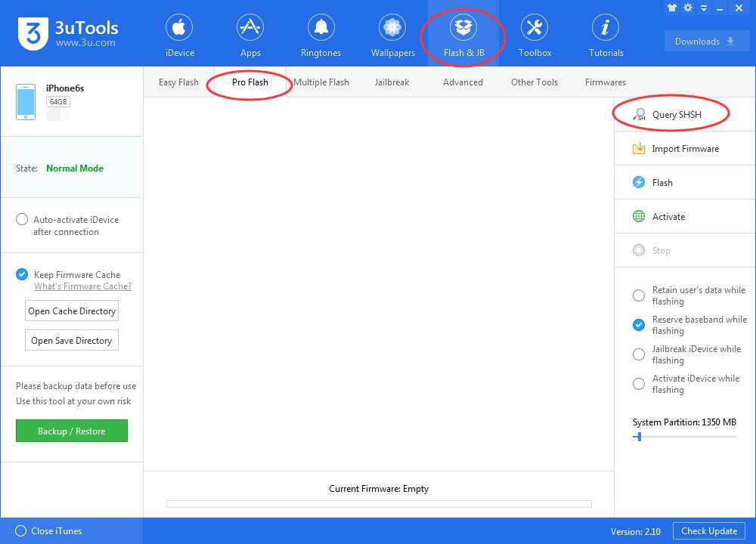Switch to the Other Tools tab
Viewport: 756px width, 544px height.
pos(534,82)
